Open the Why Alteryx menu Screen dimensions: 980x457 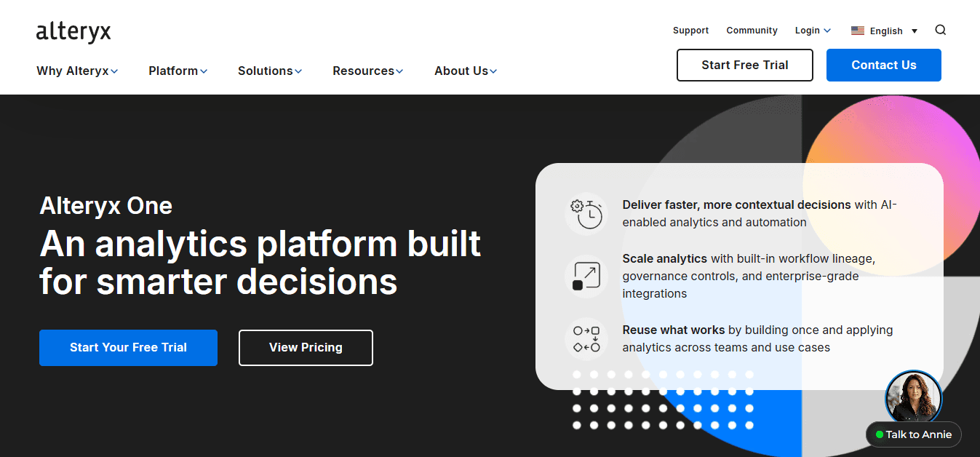[76, 71]
